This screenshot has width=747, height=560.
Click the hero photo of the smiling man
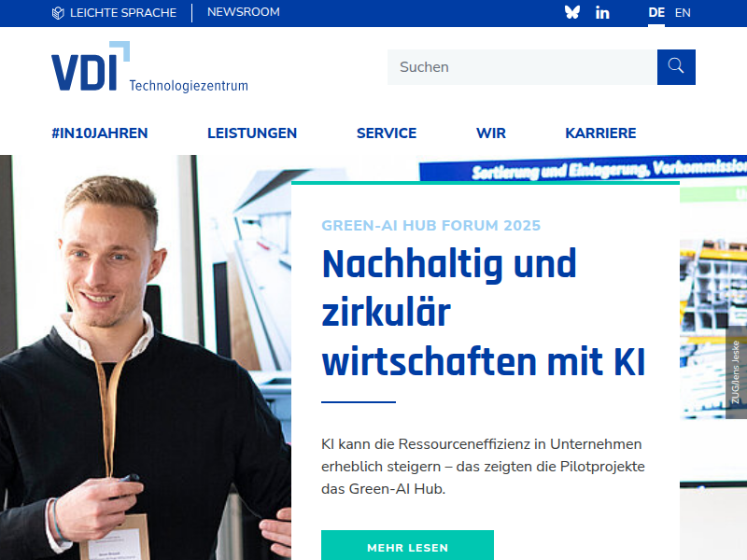[146, 357]
